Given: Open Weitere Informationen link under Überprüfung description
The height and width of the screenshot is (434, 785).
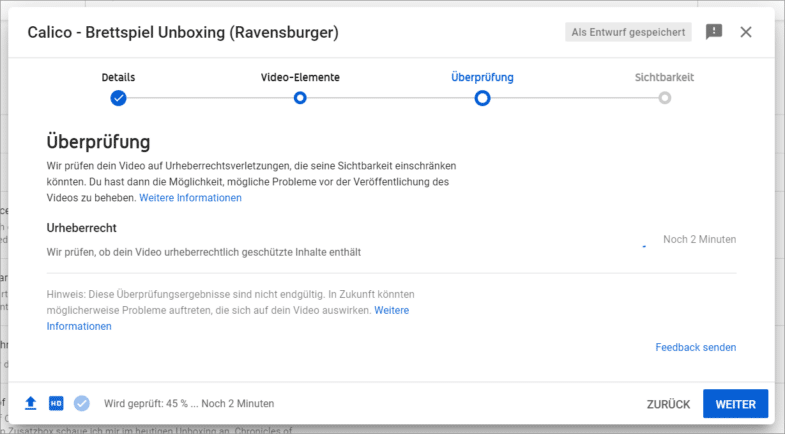Looking at the screenshot, I should [x=190, y=198].
